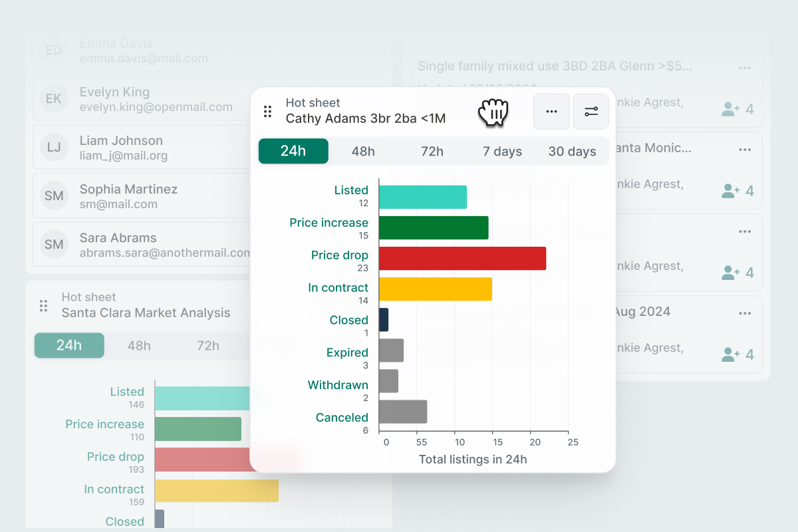Viewport: 798px width, 532px height.
Task: Click the In contract category label
Action: coord(338,288)
